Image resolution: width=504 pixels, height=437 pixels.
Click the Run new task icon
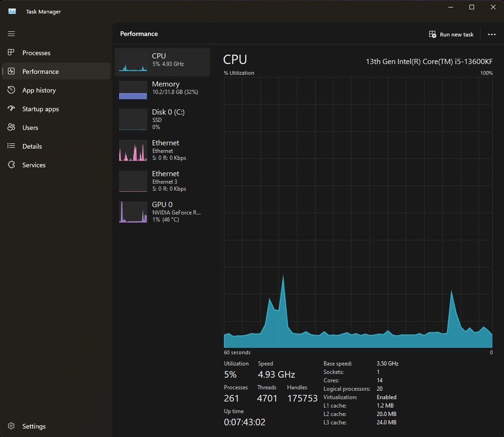coord(433,34)
